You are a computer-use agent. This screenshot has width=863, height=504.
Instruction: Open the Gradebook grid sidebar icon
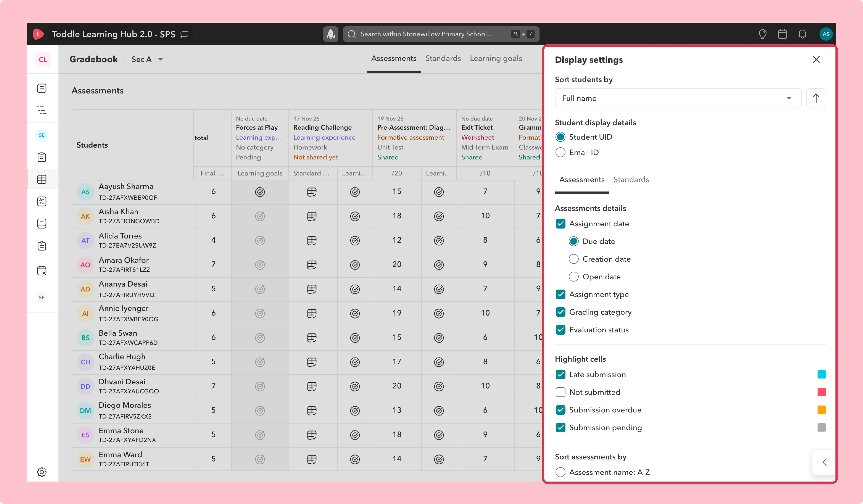[x=42, y=179]
